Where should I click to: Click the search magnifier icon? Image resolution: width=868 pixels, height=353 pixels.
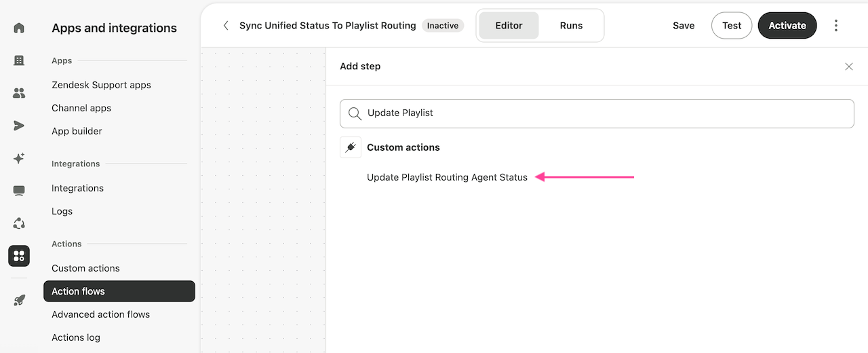355,113
